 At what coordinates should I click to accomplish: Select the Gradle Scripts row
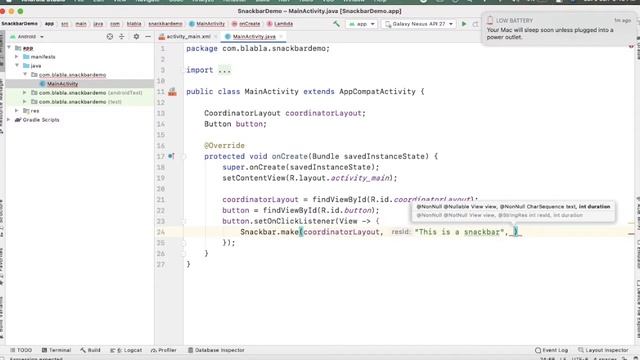[x=80, y=120]
